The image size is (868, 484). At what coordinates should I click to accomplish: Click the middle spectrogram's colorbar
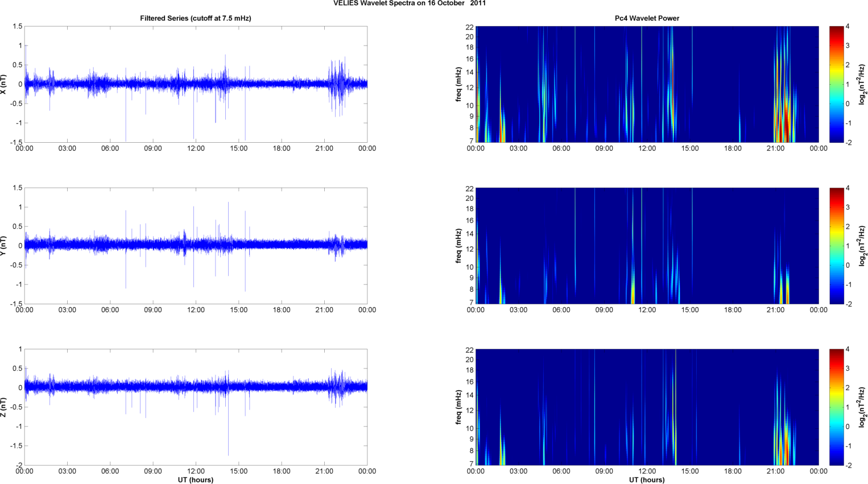click(x=836, y=246)
